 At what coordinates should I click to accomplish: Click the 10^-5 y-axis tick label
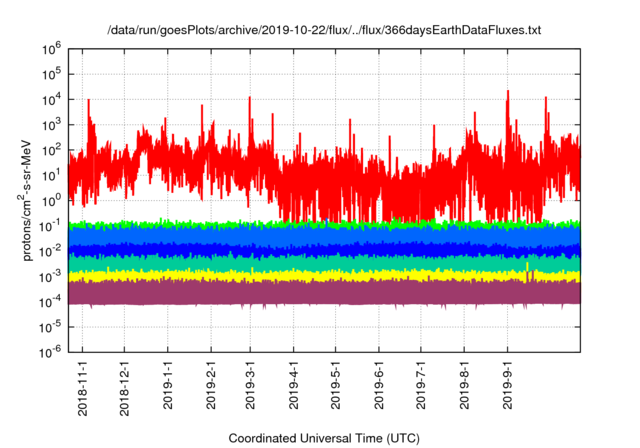(51, 328)
